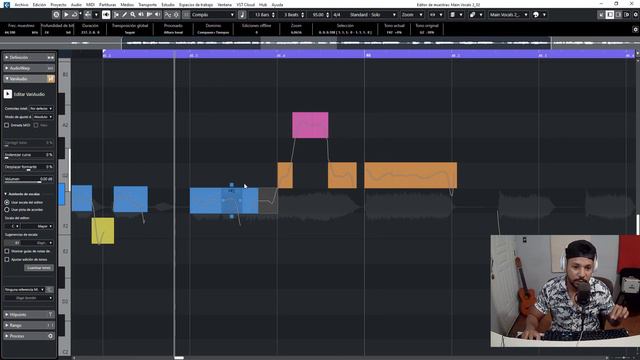
Task: Click the stacked database toolbar icon
Action: coord(452,15)
